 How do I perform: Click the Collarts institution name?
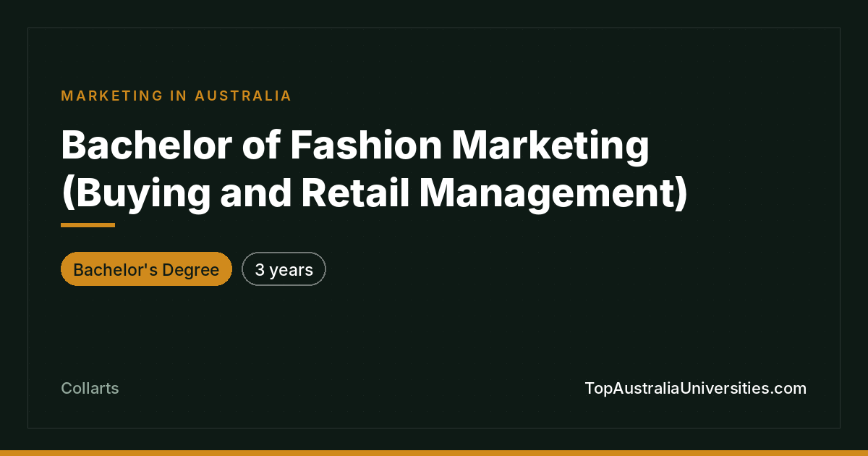(90, 389)
